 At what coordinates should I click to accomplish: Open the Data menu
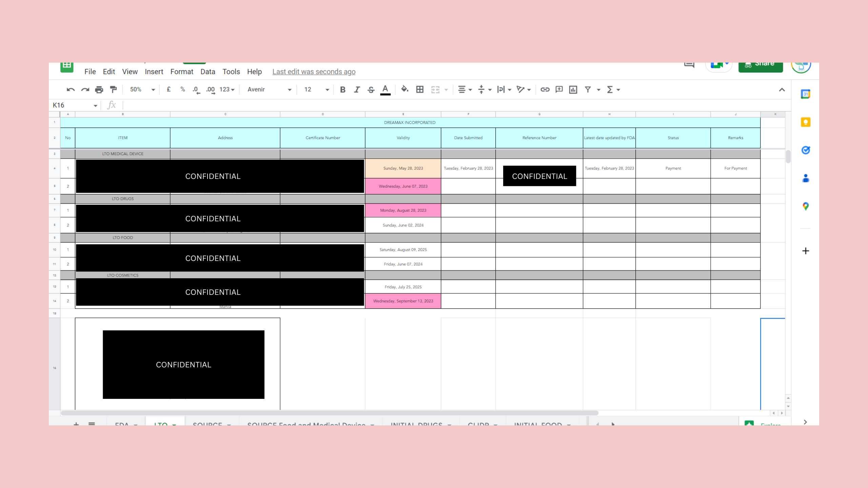208,72
